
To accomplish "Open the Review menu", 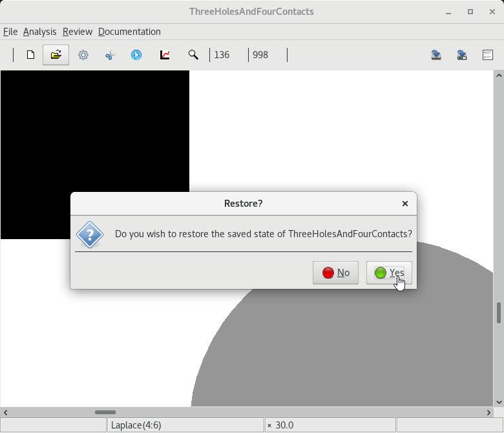I will click(77, 32).
